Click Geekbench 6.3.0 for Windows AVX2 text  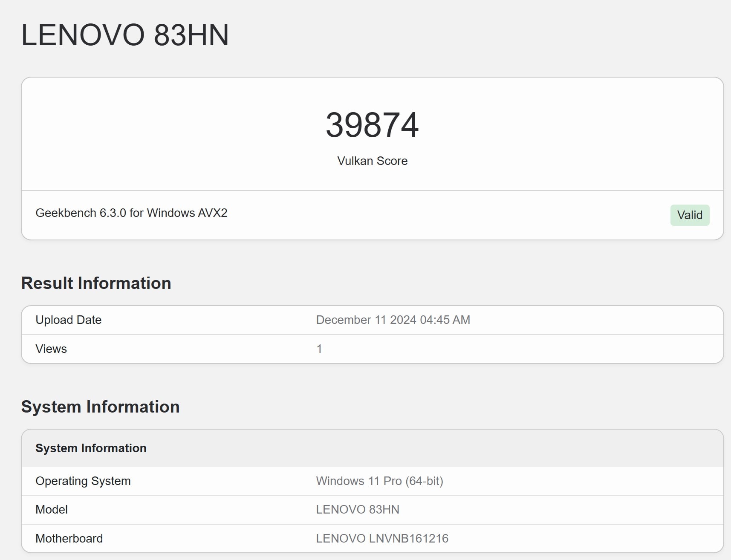[131, 213]
